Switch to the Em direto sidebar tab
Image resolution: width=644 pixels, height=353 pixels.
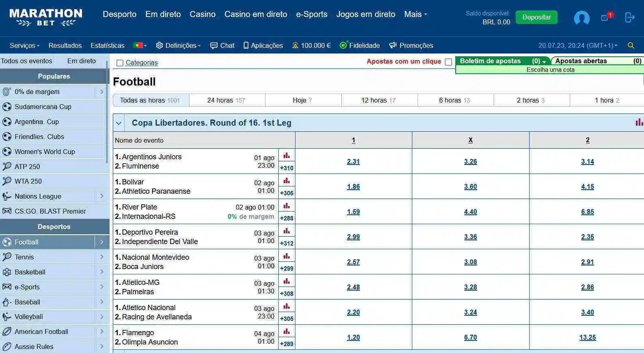click(x=82, y=61)
